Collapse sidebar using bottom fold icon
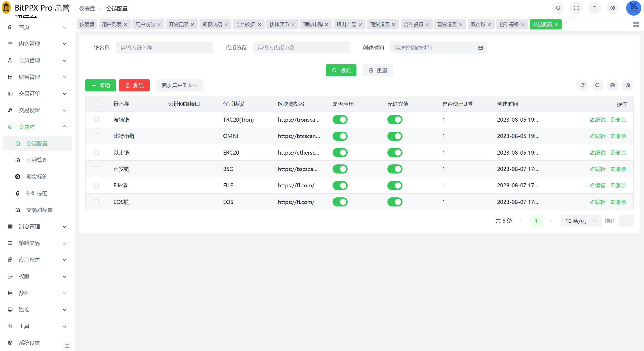 click(67, 346)
